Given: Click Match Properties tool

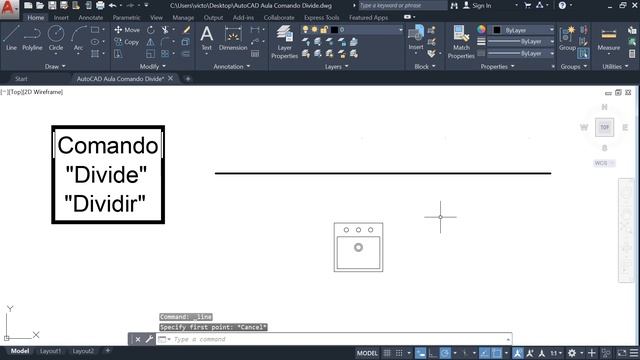Looking at the screenshot, I should [x=461, y=42].
